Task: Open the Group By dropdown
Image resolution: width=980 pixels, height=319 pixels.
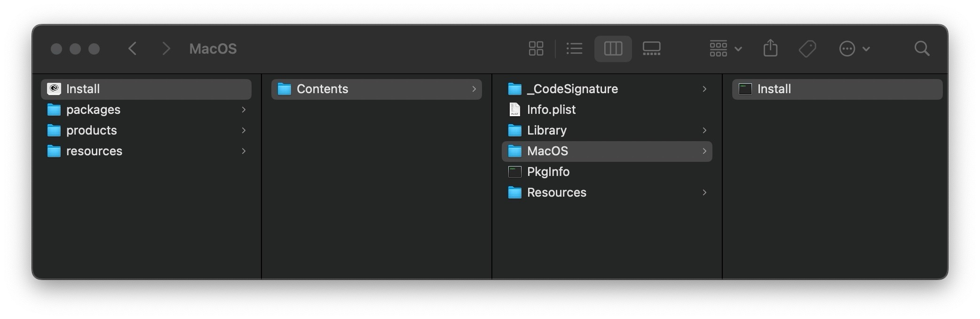Action: coord(725,48)
